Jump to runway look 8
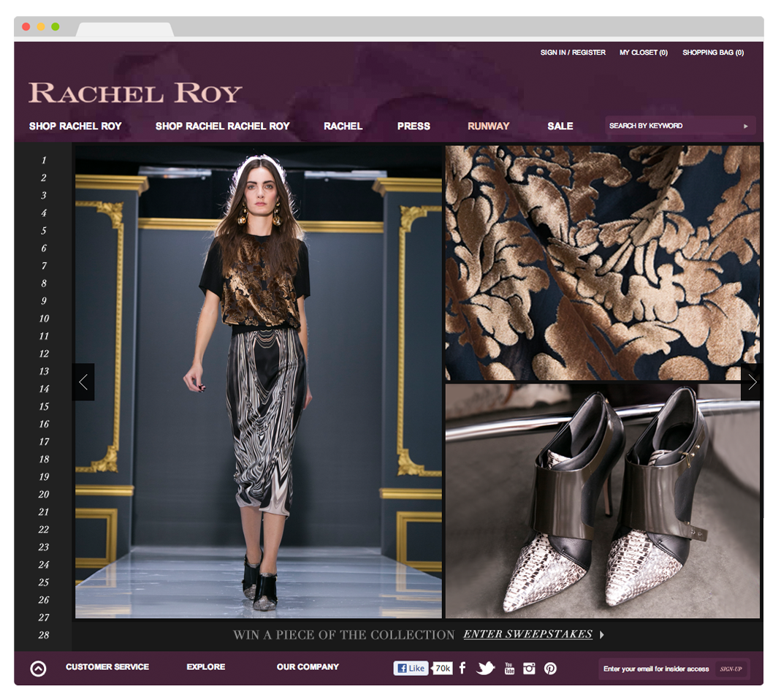Viewport: 781px width, 700px height. 44,283
